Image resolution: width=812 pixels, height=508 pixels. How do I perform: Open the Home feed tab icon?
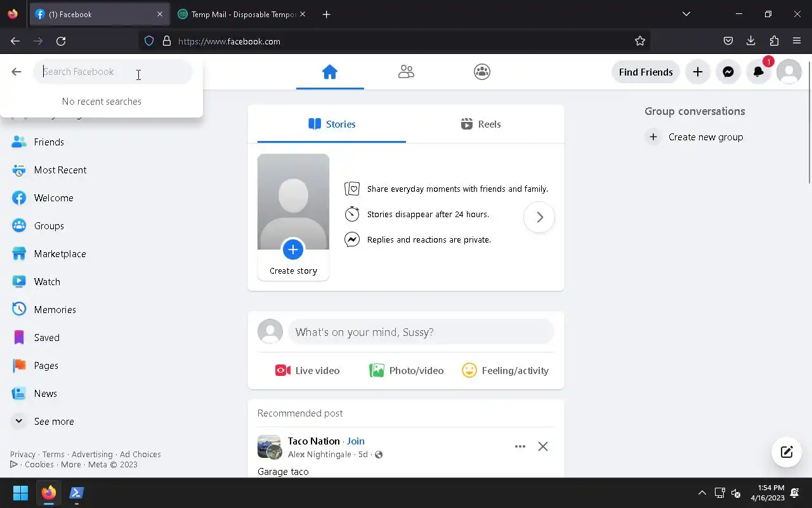click(330, 72)
